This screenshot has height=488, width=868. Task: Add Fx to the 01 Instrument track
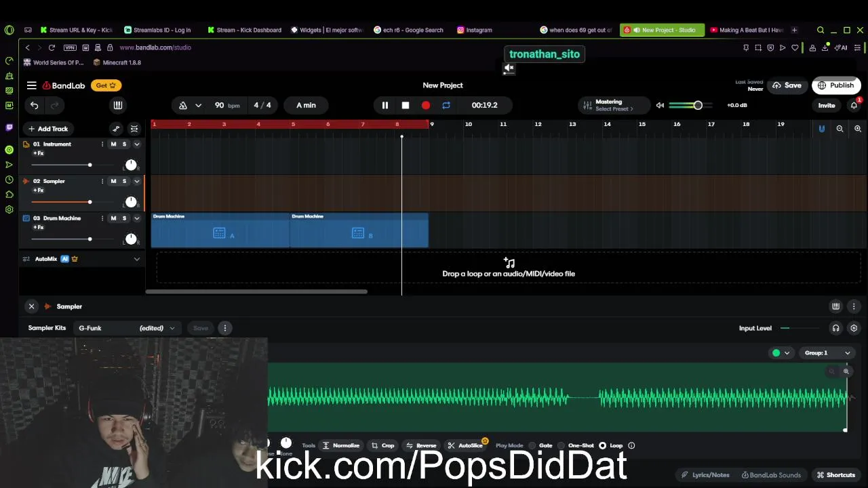(38, 153)
